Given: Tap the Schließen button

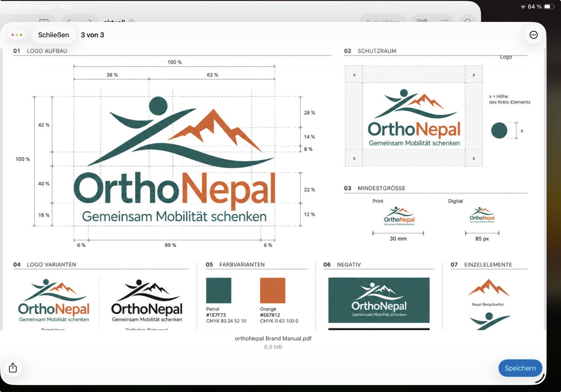Looking at the screenshot, I should click(53, 35).
